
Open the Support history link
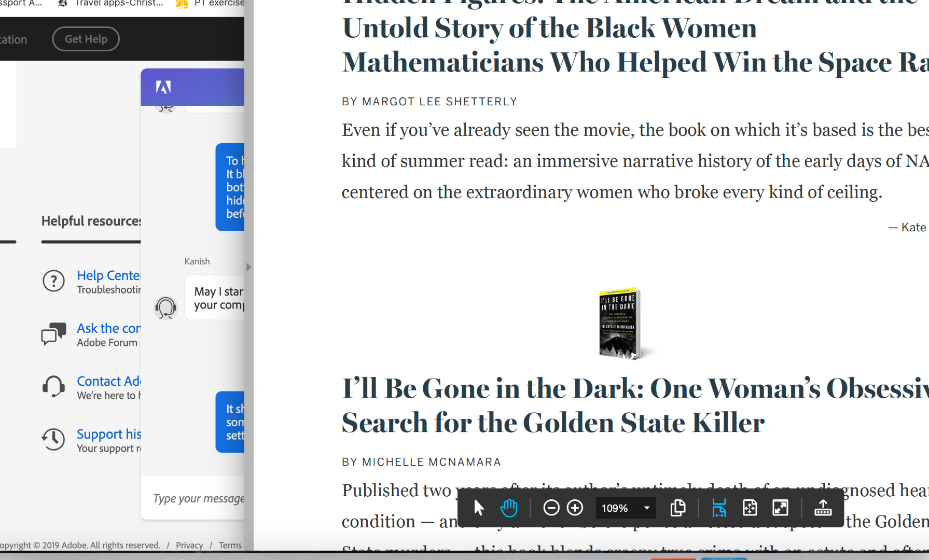(109, 434)
